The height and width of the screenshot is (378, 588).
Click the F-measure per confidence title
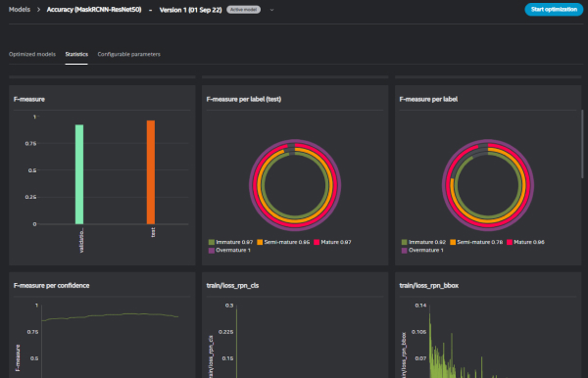51,286
